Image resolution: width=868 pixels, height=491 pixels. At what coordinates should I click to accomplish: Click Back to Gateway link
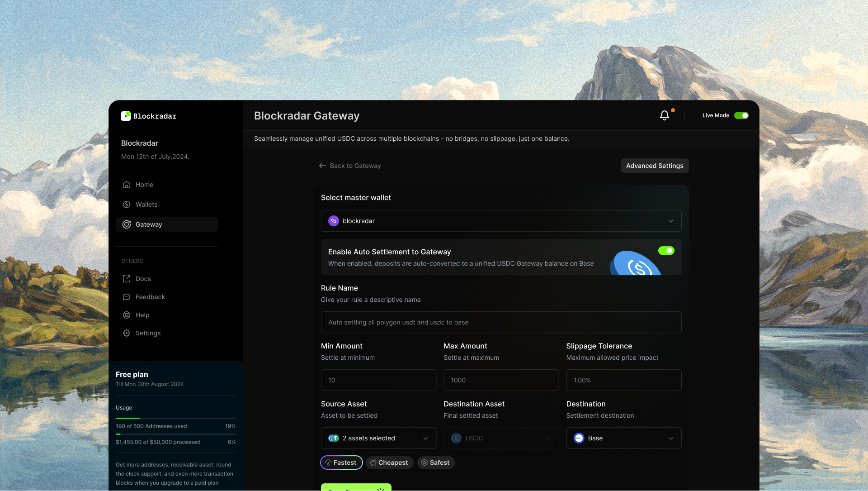350,166
